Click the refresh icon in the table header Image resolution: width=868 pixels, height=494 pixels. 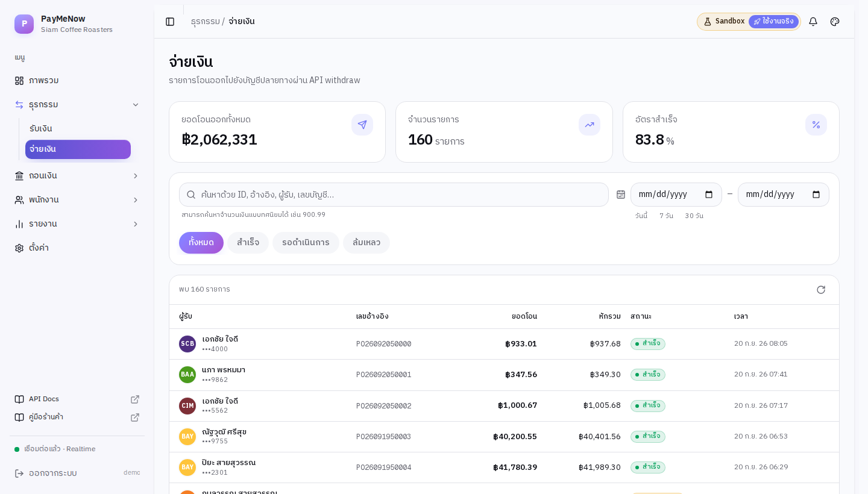pos(821,290)
